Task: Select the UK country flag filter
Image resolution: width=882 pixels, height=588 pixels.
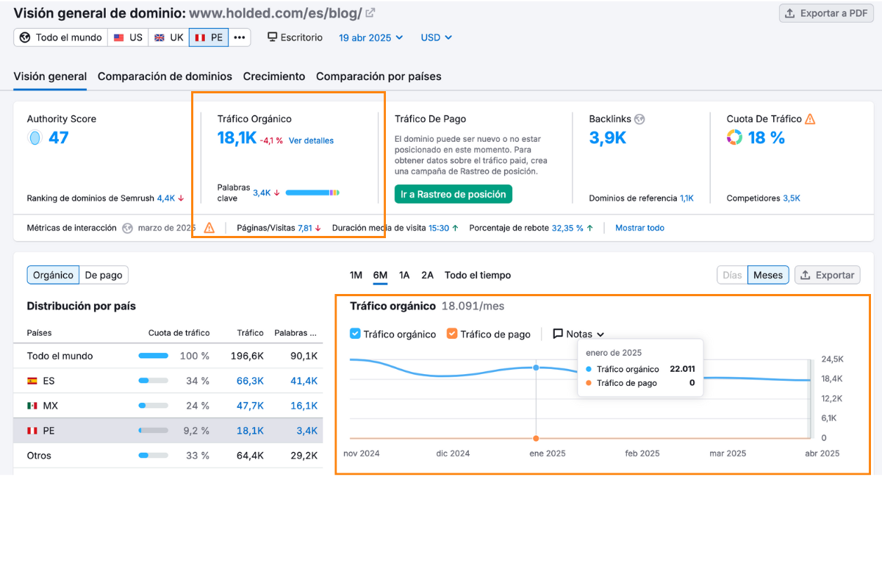Action: [x=169, y=37]
